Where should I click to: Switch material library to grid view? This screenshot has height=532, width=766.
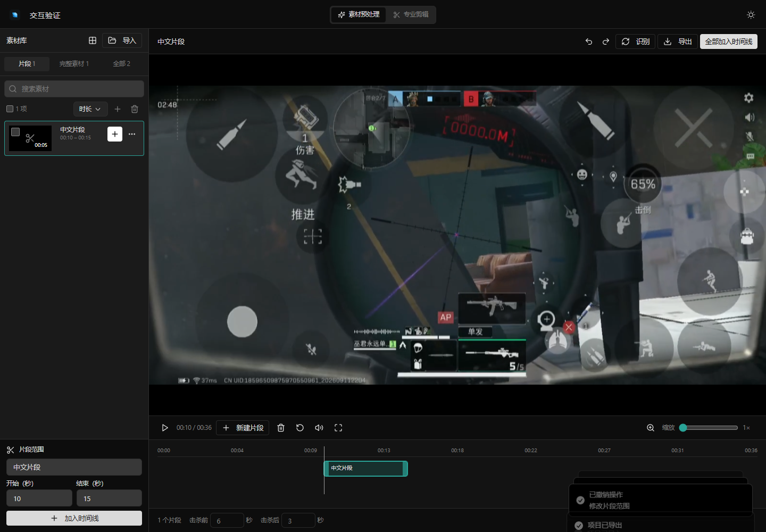coord(93,40)
